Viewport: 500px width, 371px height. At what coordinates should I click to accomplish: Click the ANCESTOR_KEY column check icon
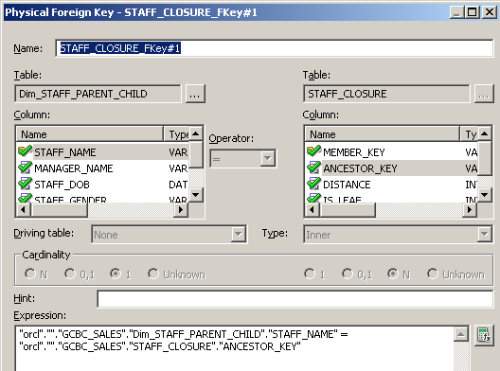(314, 168)
